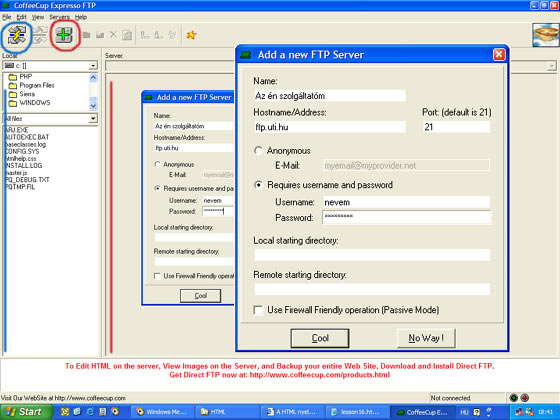
Task: Click the lightning-bolt Connect toolbar icon
Action: point(17,35)
